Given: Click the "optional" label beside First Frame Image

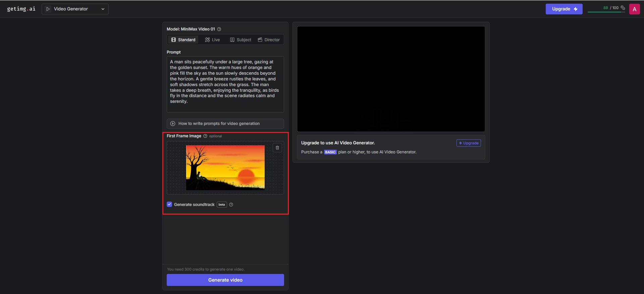Looking at the screenshot, I should pyautogui.click(x=215, y=136).
